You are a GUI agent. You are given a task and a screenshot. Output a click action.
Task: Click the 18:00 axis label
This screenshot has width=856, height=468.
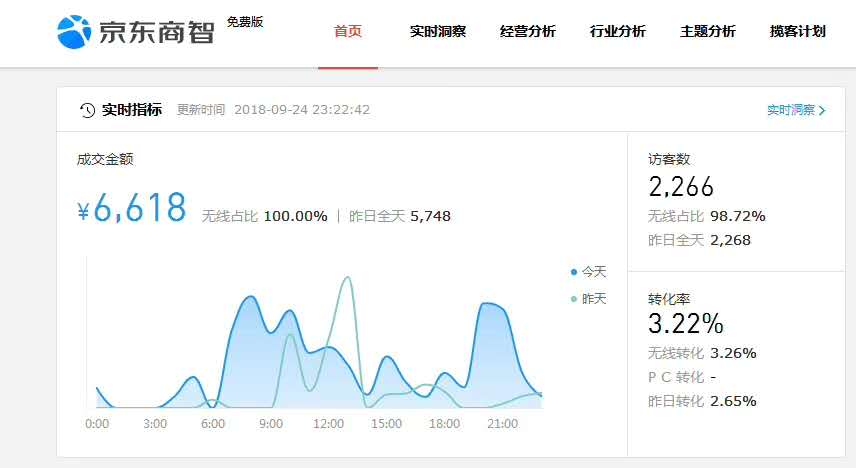click(x=444, y=424)
